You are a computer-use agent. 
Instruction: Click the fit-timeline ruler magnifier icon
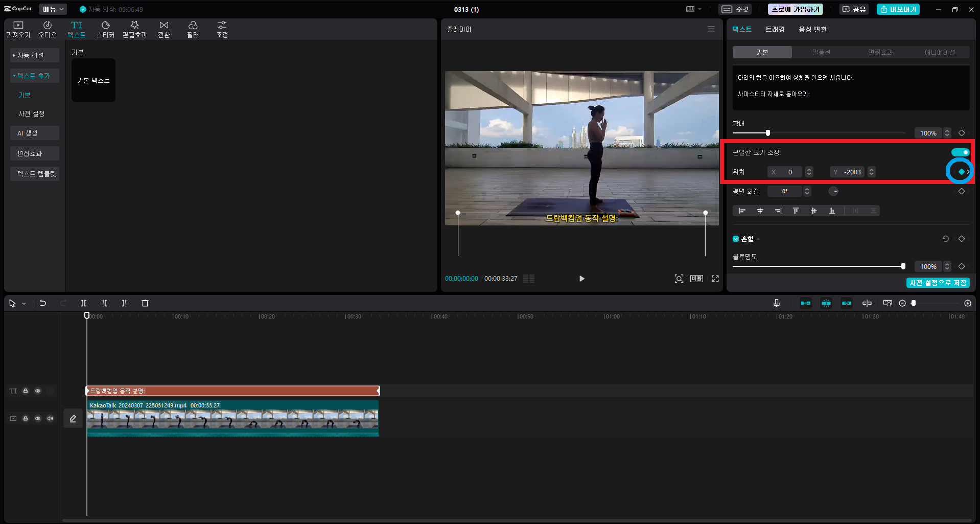888,303
